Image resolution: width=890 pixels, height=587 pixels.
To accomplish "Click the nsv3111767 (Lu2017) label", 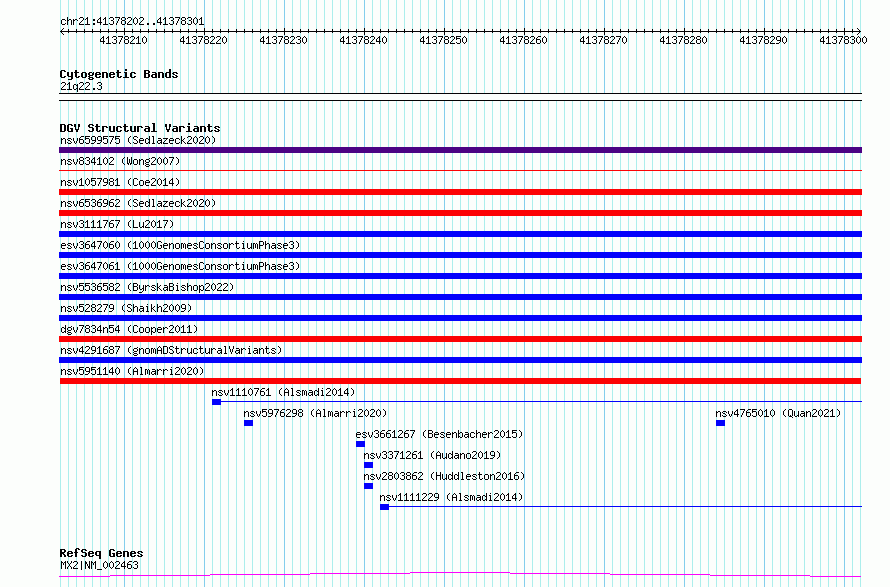I will point(117,224).
